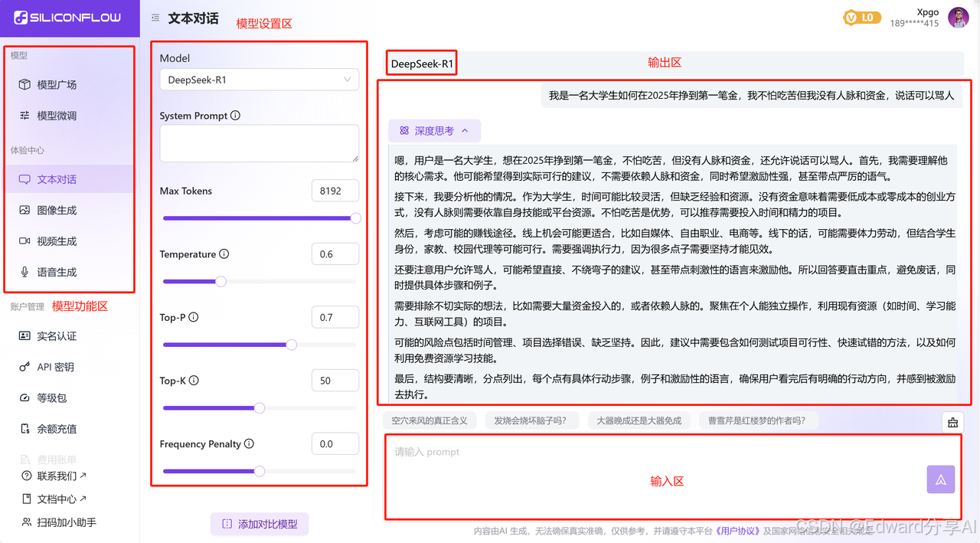Viewport: 980px width, 543px height.
Task: Click the 扫码加小助手 item
Action: tap(68, 522)
